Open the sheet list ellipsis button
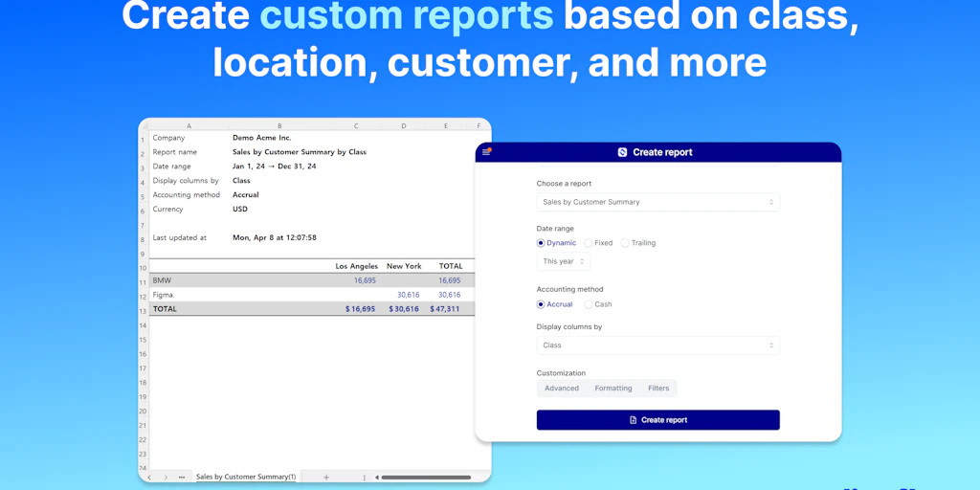980x490 pixels. [x=182, y=477]
